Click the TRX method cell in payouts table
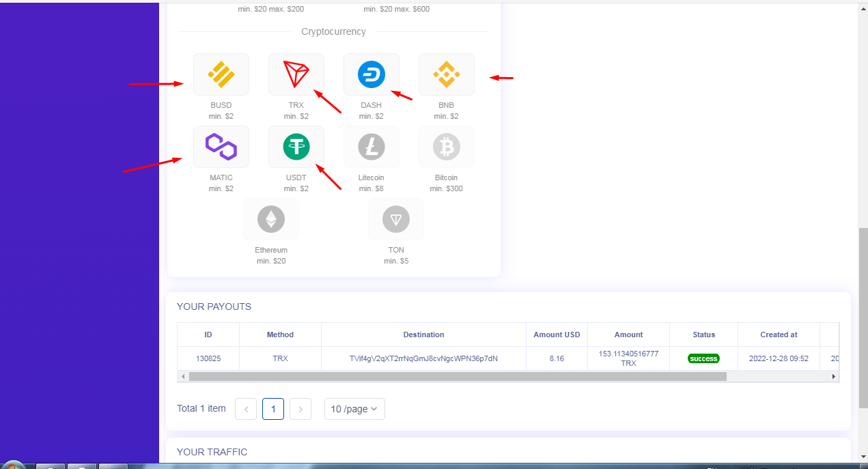Viewport: 868px width, 469px height. coord(280,358)
